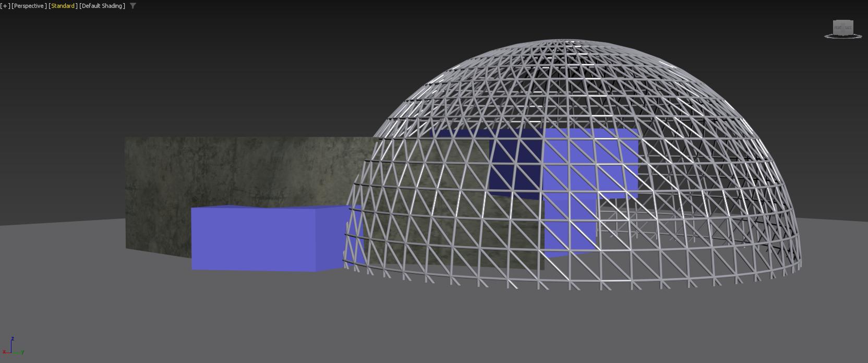Open the Default Shading menu
Image resolution: width=868 pixels, height=363 pixels.
(102, 6)
